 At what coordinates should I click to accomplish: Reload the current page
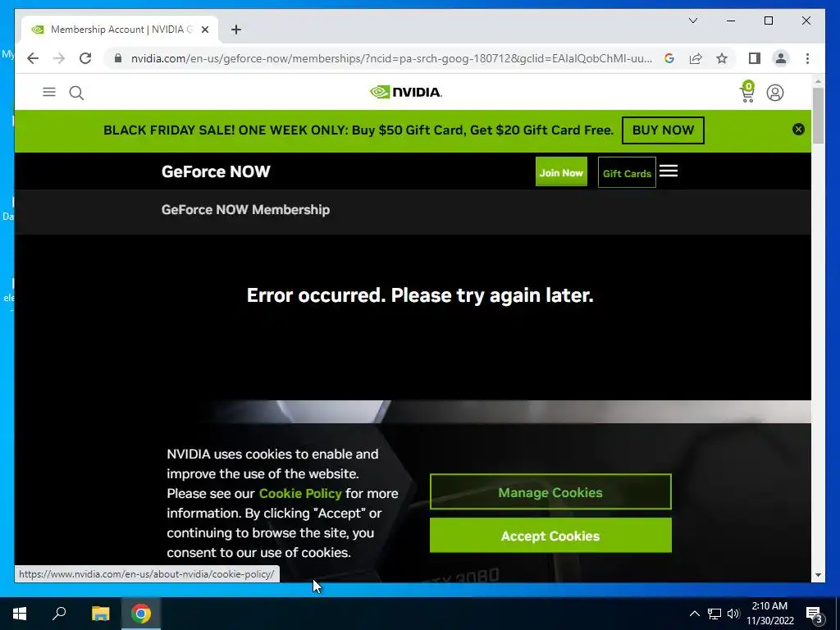tap(85, 58)
